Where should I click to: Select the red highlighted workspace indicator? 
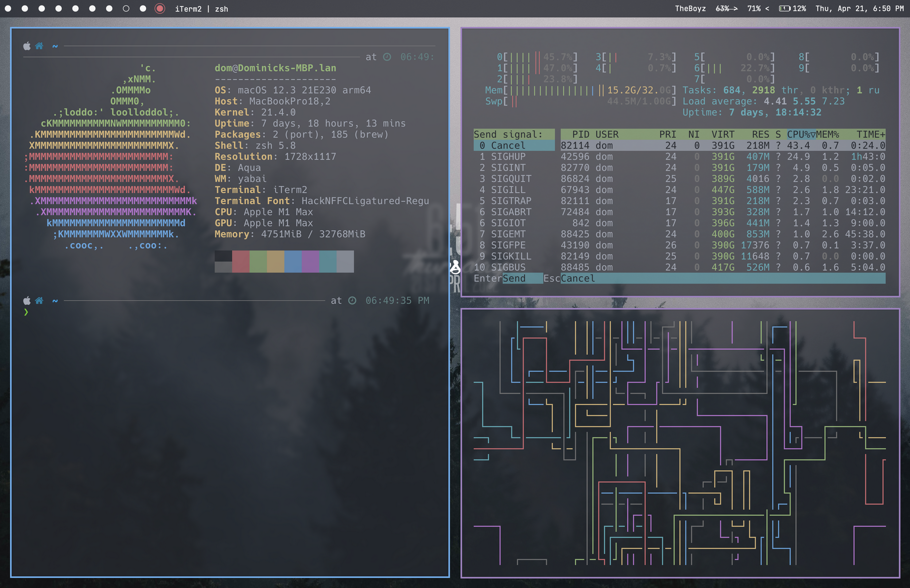tap(160, 8)
